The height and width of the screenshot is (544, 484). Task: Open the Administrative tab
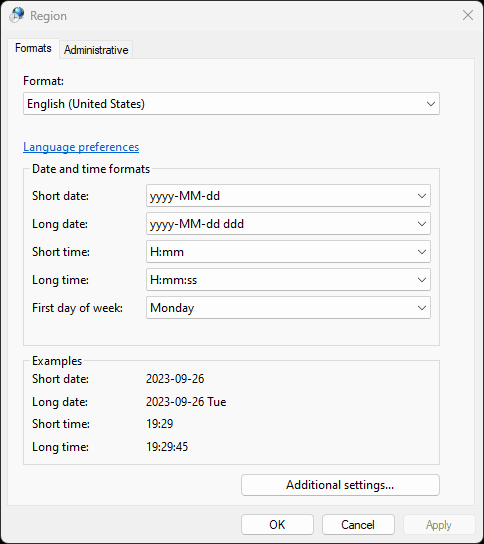96,50
